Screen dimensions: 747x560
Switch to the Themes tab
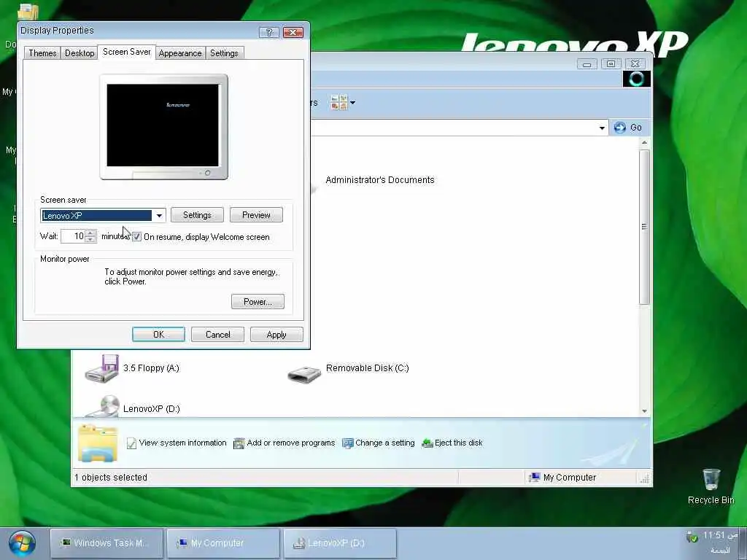pyautogui.click(x=42, y=52)
